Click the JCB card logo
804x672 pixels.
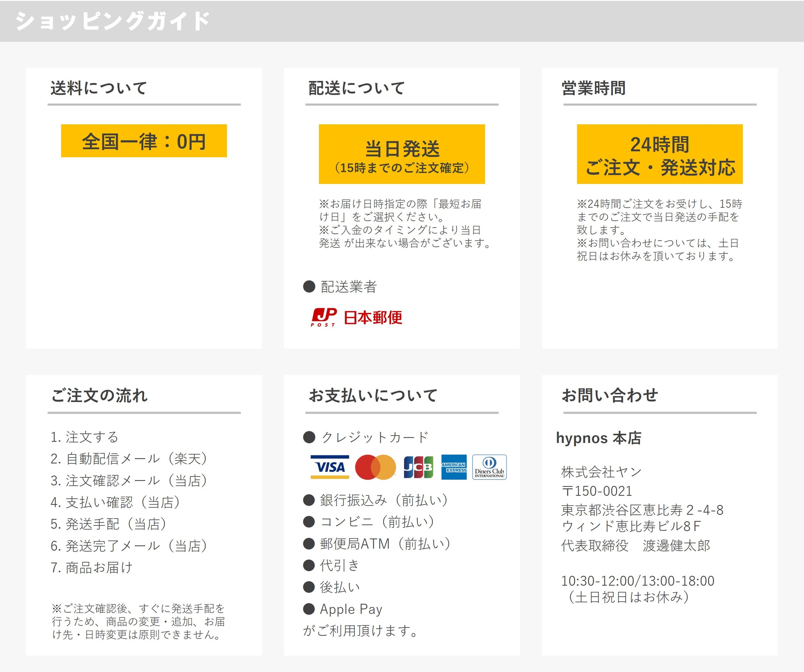[419, 467]
